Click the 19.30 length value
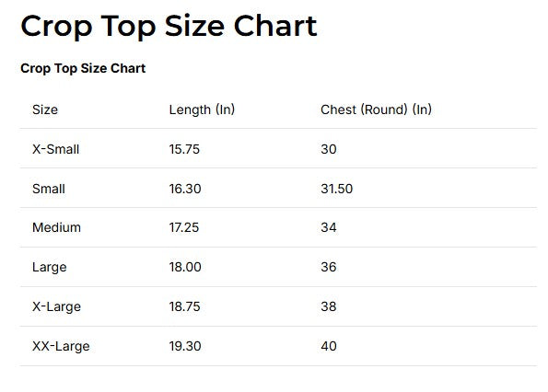This screenshot has height=392, width=548. [185, 346]
